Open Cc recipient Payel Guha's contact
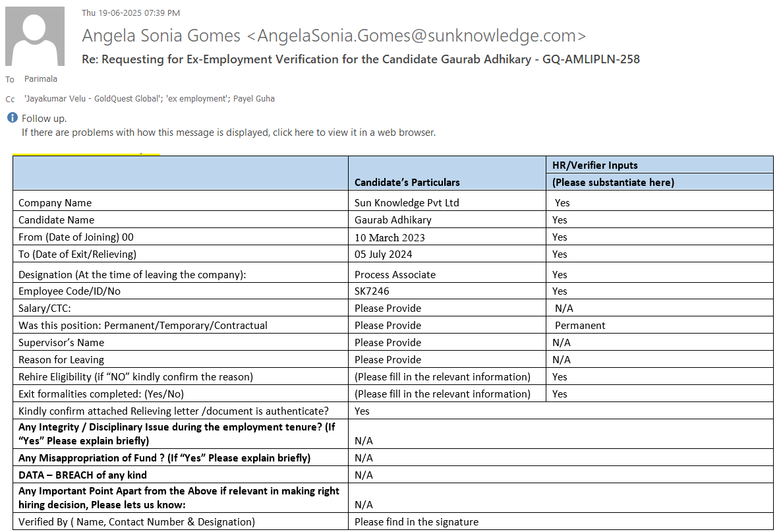The height and width of the screenshot is (532, 783). (x=254, y=99)
